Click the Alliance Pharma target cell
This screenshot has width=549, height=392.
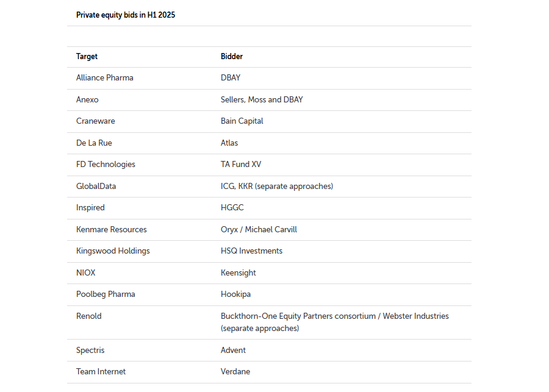[105, 77]
